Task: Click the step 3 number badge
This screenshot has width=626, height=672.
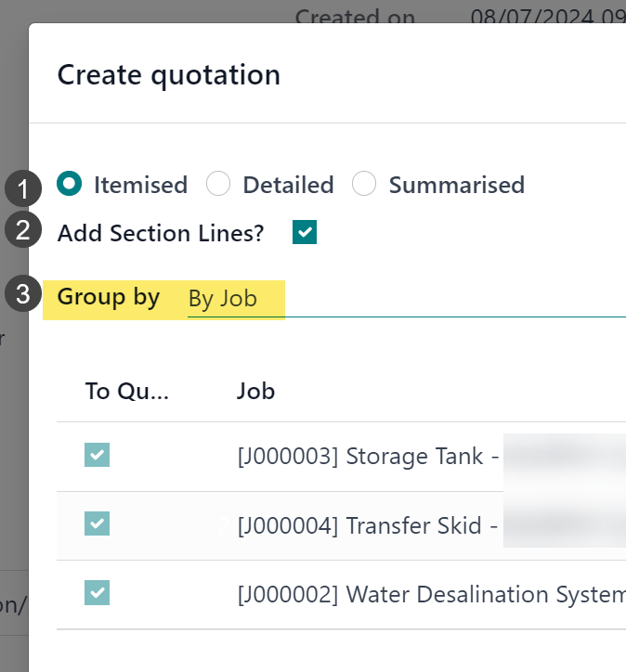Action: pyautogui.click(x=22, y=295)
